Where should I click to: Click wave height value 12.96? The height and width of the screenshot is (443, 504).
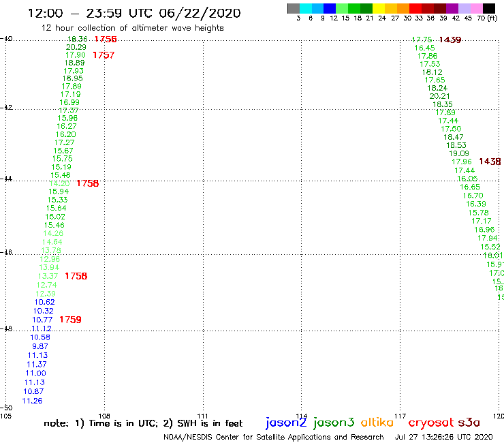50,259
